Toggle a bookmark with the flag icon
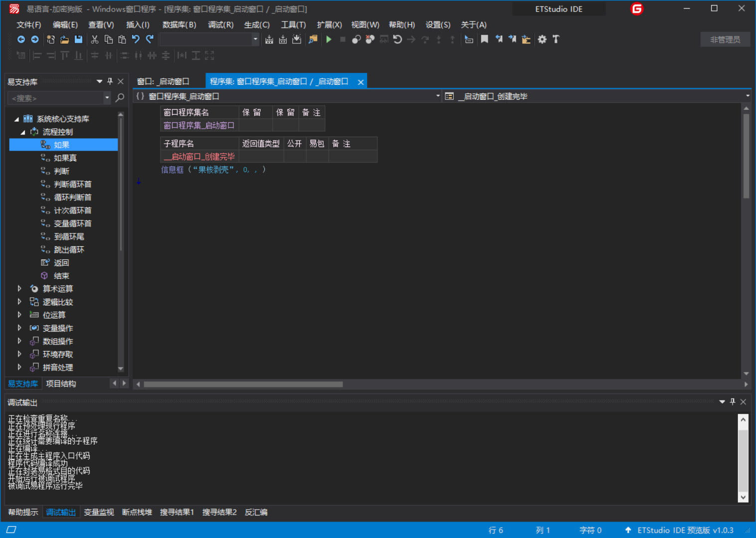Image resolution: width=756 pixels, height=538 pixels. (484, 39)
